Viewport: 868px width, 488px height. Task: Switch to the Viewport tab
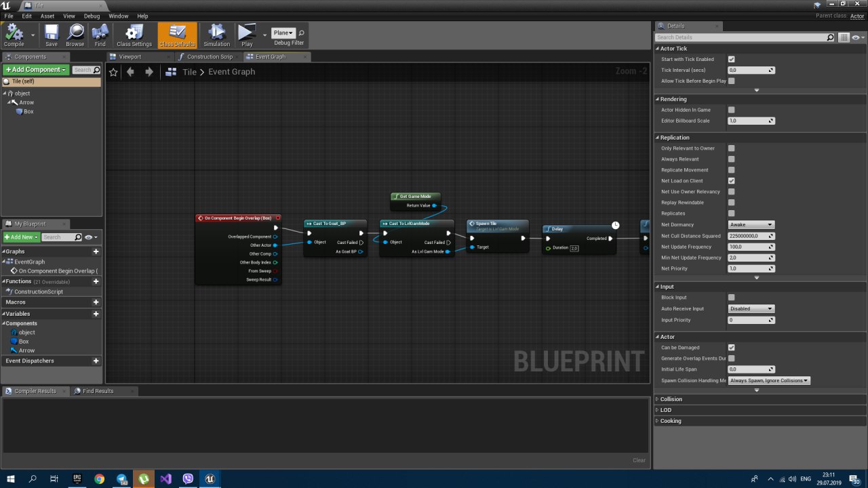tap(130, 57)
